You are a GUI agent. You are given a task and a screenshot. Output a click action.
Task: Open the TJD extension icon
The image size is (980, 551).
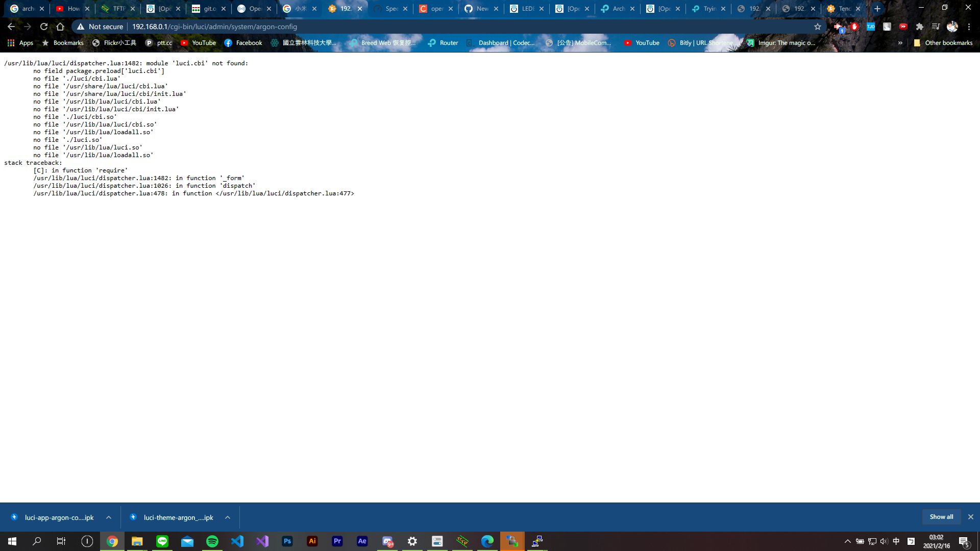[x=871, y=27]
